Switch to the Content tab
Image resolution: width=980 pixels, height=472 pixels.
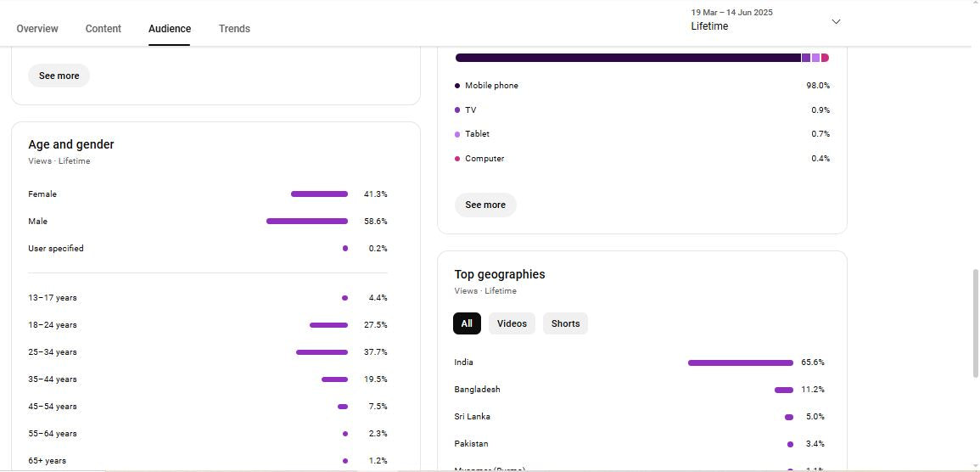point(104,29)
